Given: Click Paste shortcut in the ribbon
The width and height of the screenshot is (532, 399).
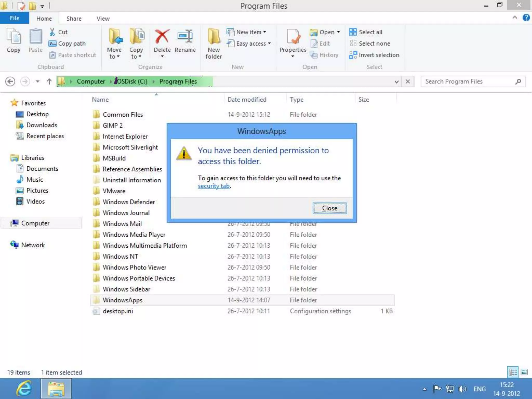Looking at the screenshot, I should click(x=73, y=55).
